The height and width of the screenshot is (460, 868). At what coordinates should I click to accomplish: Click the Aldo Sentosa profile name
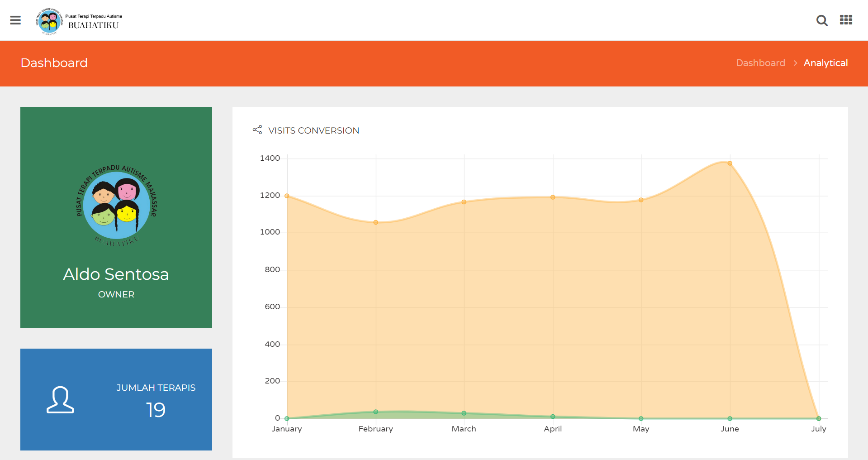coord(116,274)
